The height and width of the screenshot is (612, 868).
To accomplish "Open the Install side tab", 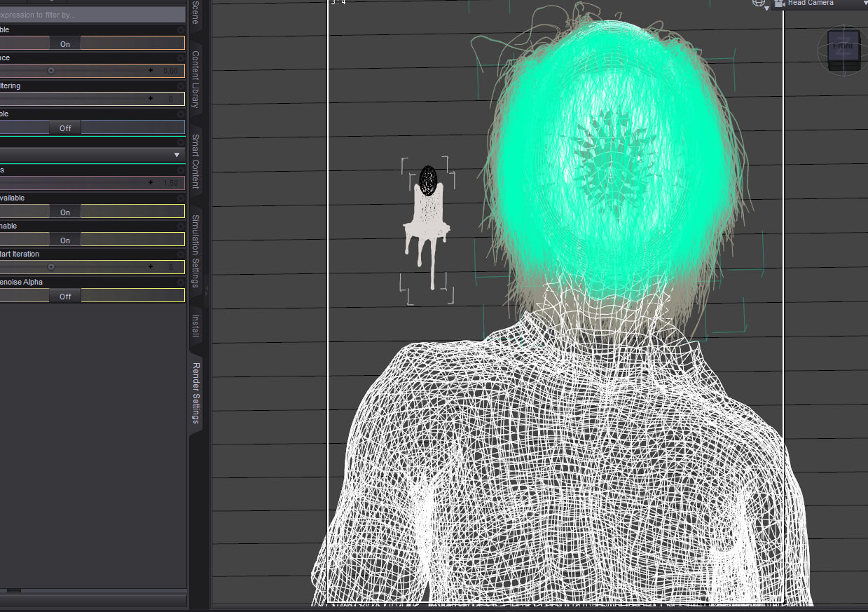I will coord(195,327).
